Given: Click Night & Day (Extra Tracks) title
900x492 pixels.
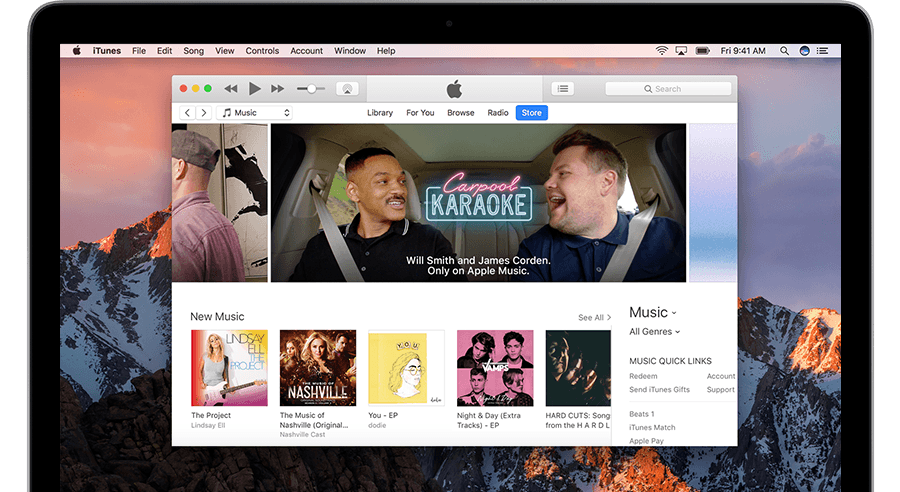Looking at the screenshot, I should (488, 420).
